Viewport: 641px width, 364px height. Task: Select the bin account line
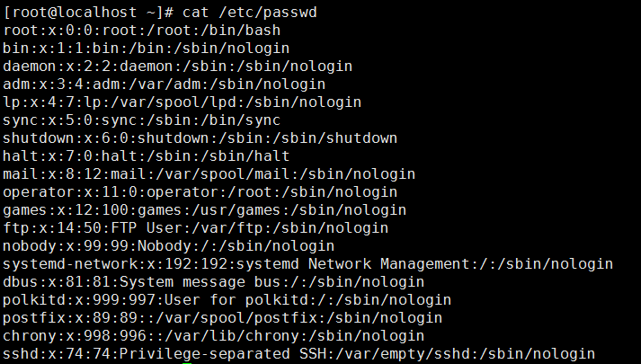pos(147,49)
